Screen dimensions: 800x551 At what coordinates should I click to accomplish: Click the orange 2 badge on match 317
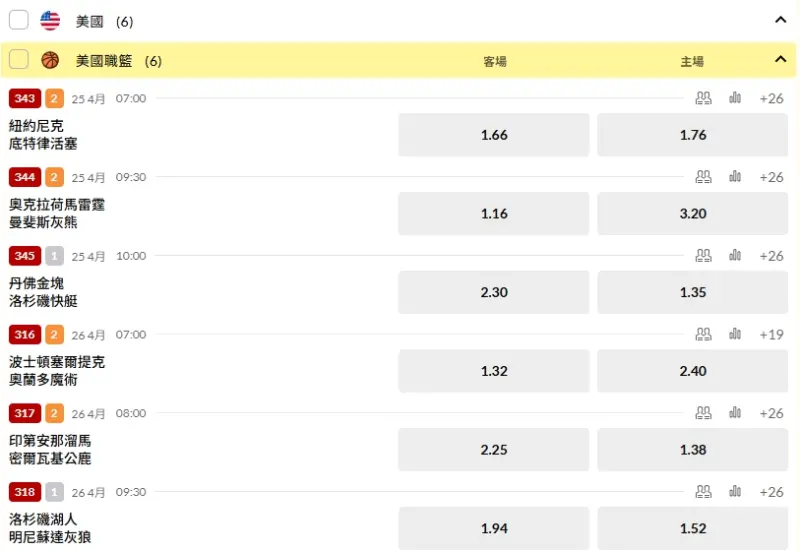pyautogui.click(x=55, y=413)
